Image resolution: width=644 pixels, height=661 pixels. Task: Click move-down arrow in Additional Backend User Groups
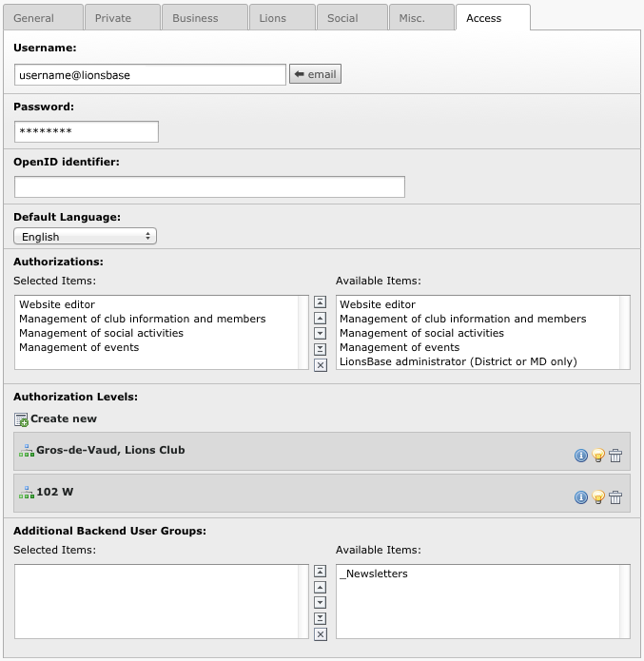(320, 602)
